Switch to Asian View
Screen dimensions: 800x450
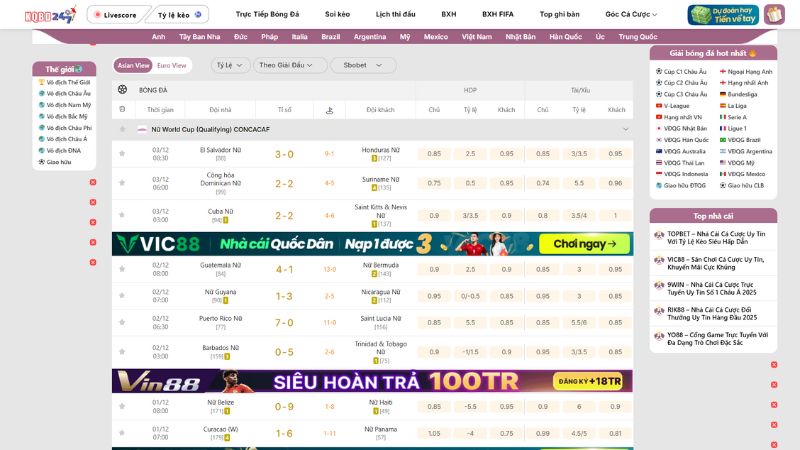(133, 65)
